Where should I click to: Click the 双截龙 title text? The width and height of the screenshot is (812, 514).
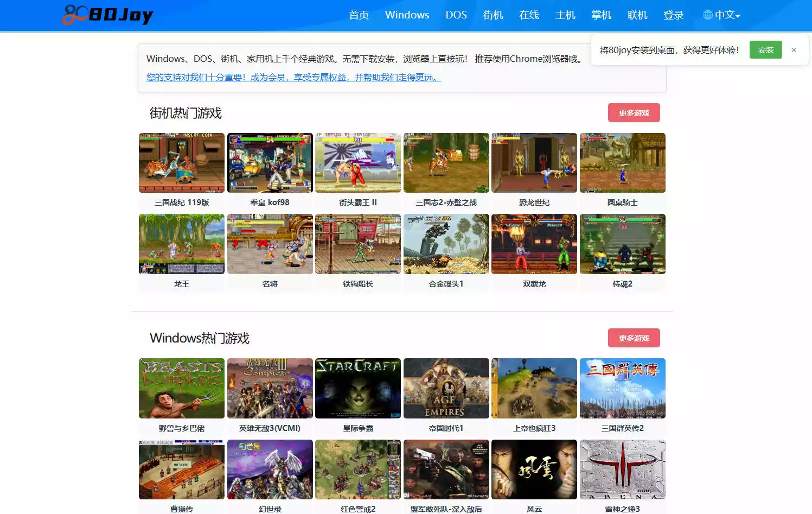tap(534, 284)
